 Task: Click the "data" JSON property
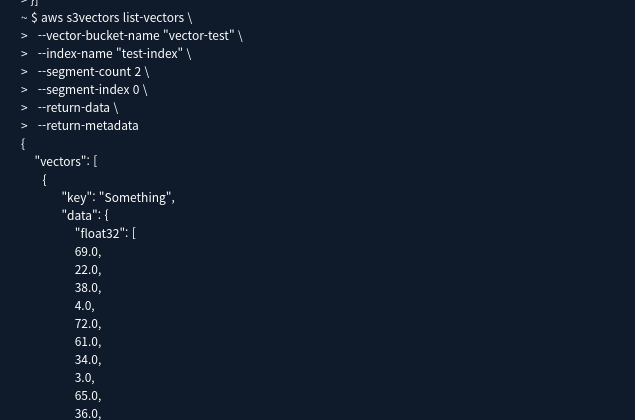coord(80,215)
